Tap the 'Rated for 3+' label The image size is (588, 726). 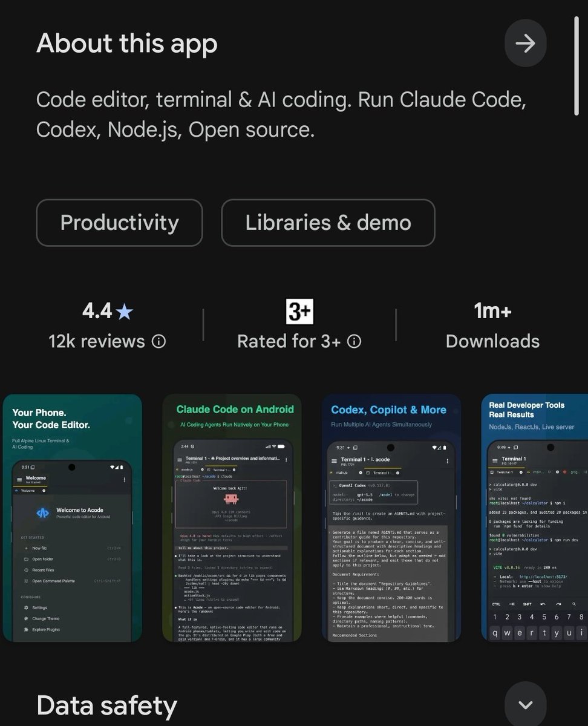pyautogui.click(x=289, y=341)
